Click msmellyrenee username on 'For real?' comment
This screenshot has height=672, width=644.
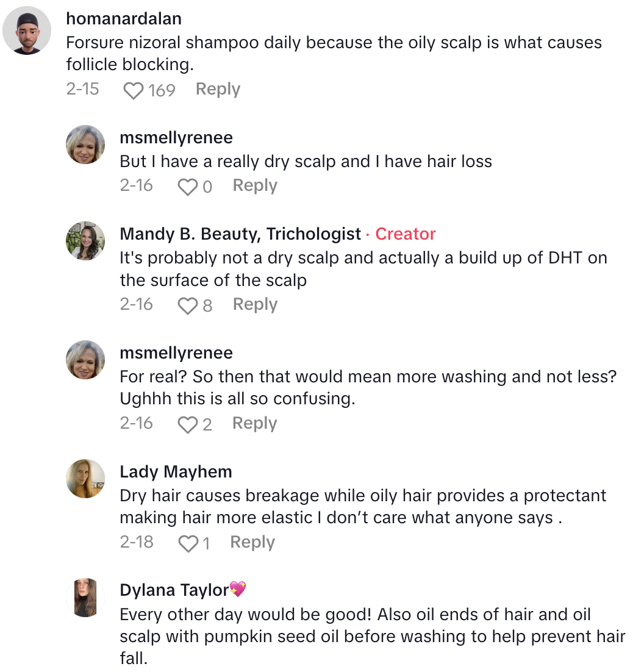point(176,353)
